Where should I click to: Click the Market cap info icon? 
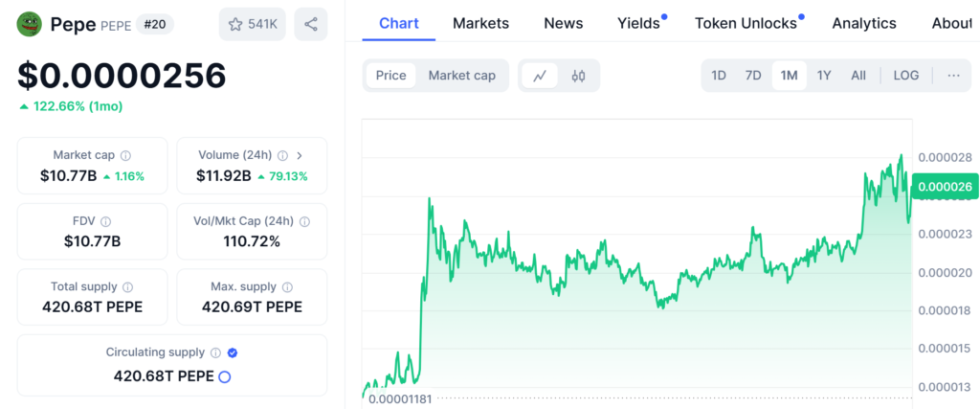(125, 155)
